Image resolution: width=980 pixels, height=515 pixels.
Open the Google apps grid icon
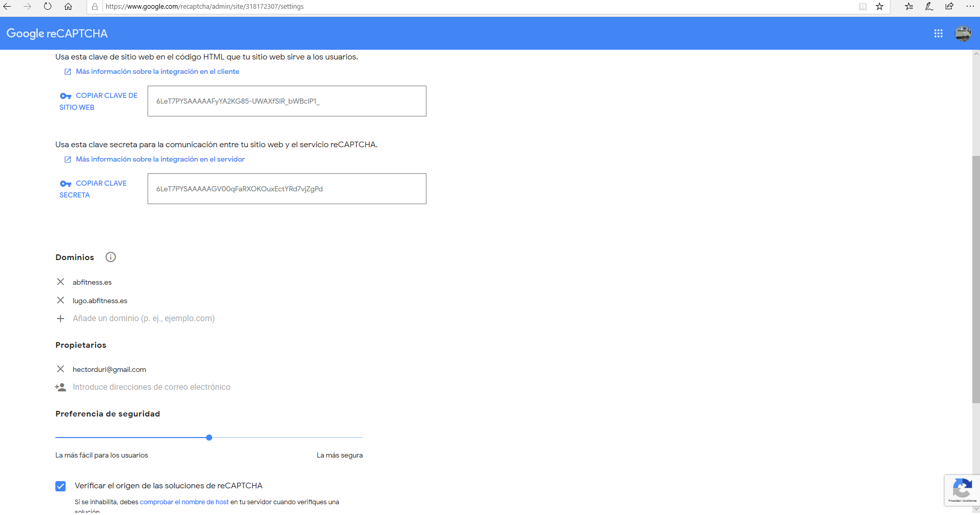[x=938, y=33]
